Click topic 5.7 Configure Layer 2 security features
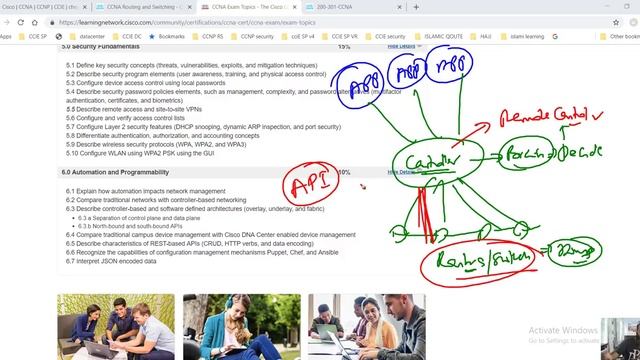This screenshot has height=360, width=640. pos(203,127)
